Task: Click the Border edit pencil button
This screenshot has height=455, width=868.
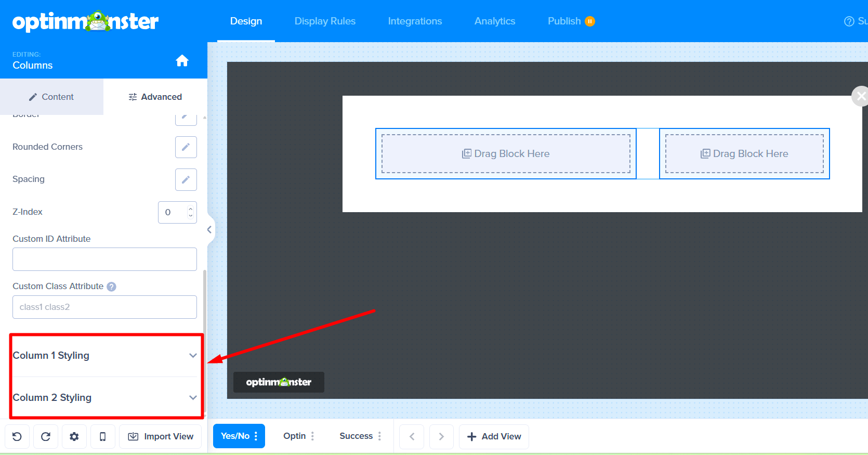Action: click(186, 119)
